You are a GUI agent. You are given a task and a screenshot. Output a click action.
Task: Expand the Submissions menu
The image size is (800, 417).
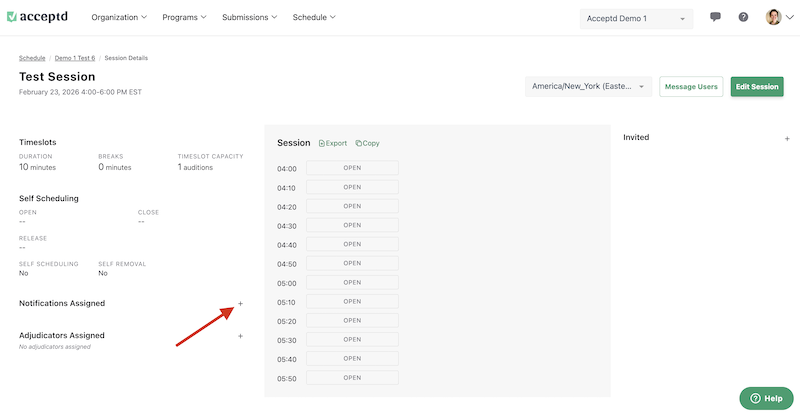pos(249,17)
